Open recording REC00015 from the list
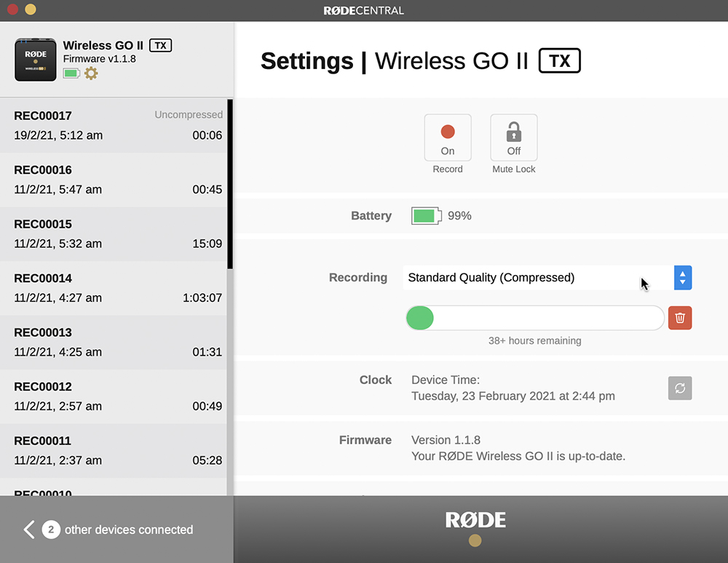Screen dimensions: 728x563 tap(116, 233)
